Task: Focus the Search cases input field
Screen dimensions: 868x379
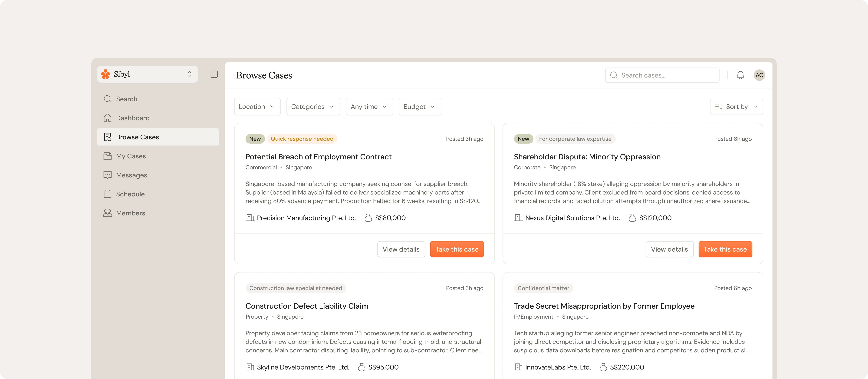Action: tap(667, 75)
